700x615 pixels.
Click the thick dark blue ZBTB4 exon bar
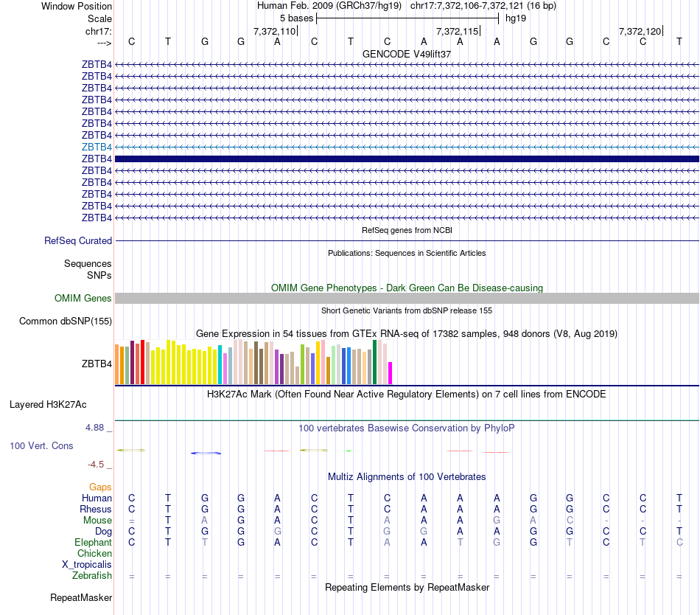407,159
